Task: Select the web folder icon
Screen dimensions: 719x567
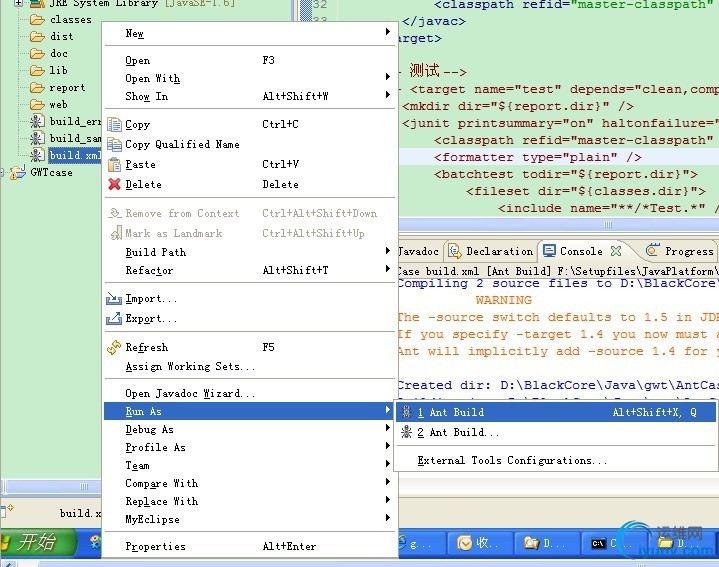Action: [37, 105]
